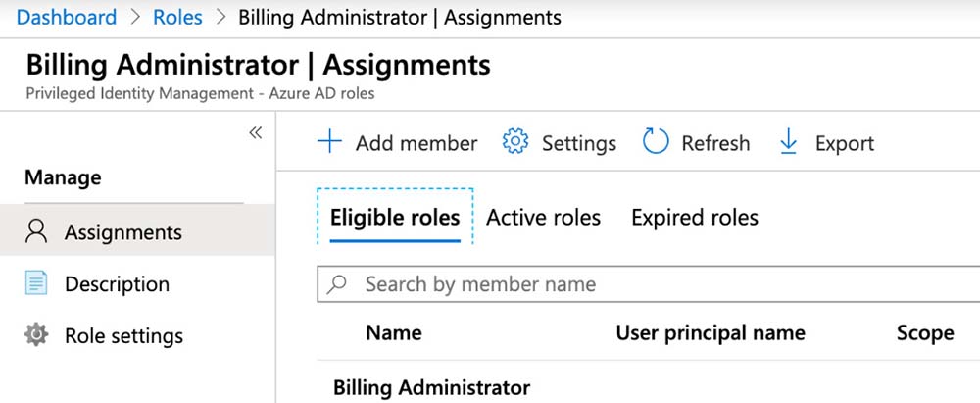This screenshot has height=403, width=980.
Task: Navigate to Roles breadcrumb link
Action: (x=177, y=17)
